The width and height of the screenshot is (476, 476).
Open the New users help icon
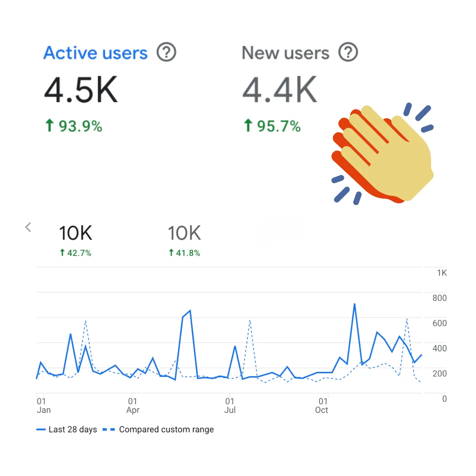point(348,52)
